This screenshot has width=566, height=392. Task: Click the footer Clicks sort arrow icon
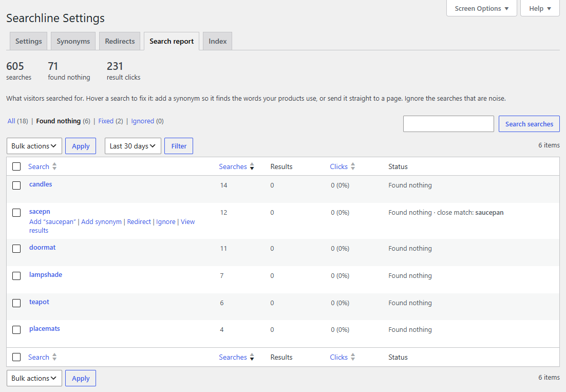(353, 357)
